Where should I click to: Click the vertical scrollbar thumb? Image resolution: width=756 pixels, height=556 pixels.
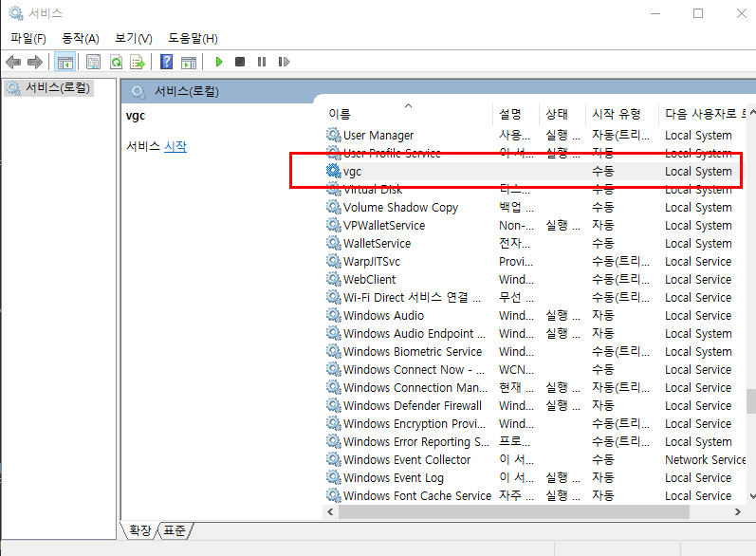(x=751, y=401)
